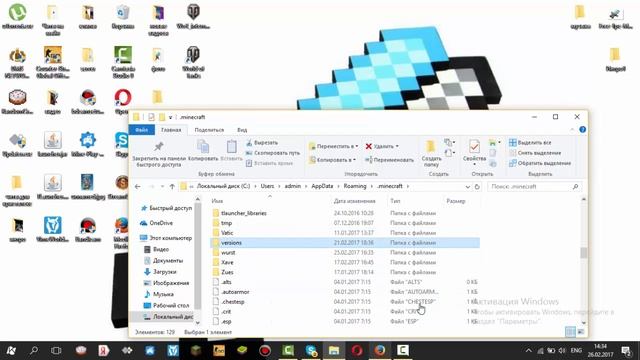640x360 pixels.
Task: Click the Users breadcrumb in the address bar
Action: (x=267, y=186)
